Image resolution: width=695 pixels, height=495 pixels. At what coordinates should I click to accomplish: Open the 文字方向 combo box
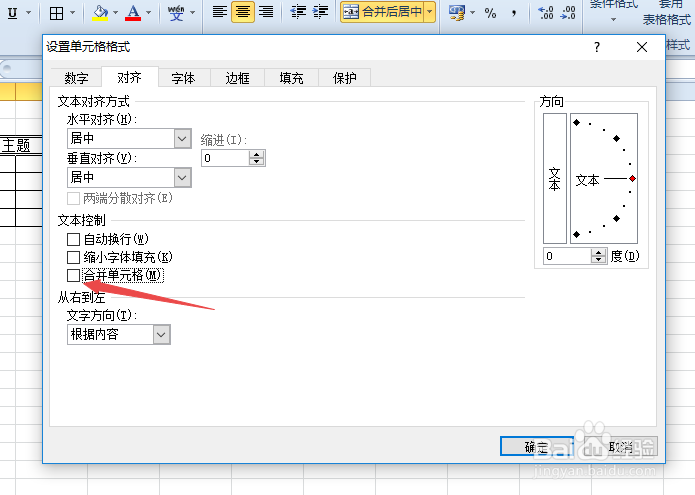[119, 335]
